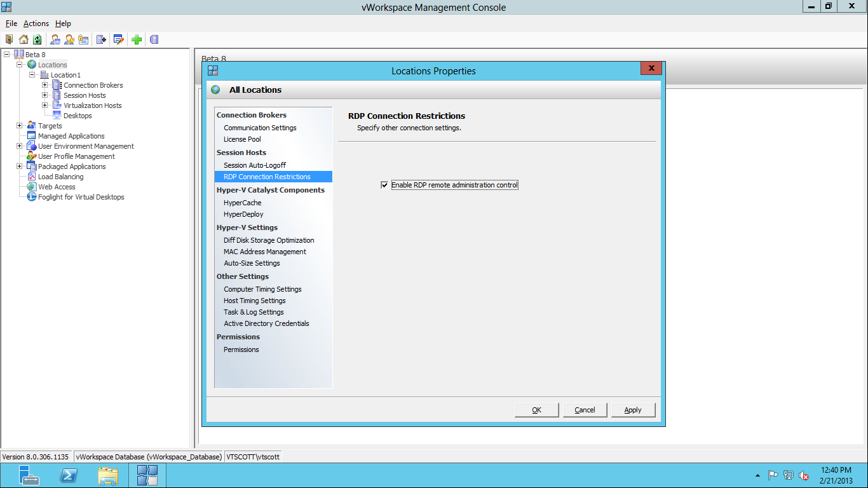Click the green plus toolbar icon
The image size is (868, 488).
pos(137,39)
